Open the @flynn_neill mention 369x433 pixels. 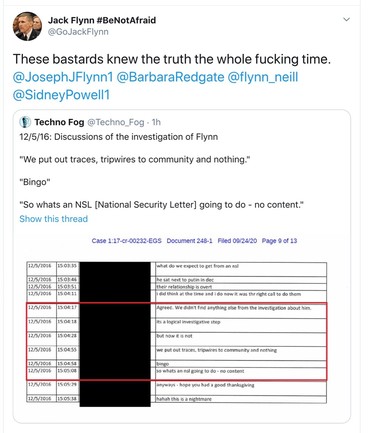[263, 77]
